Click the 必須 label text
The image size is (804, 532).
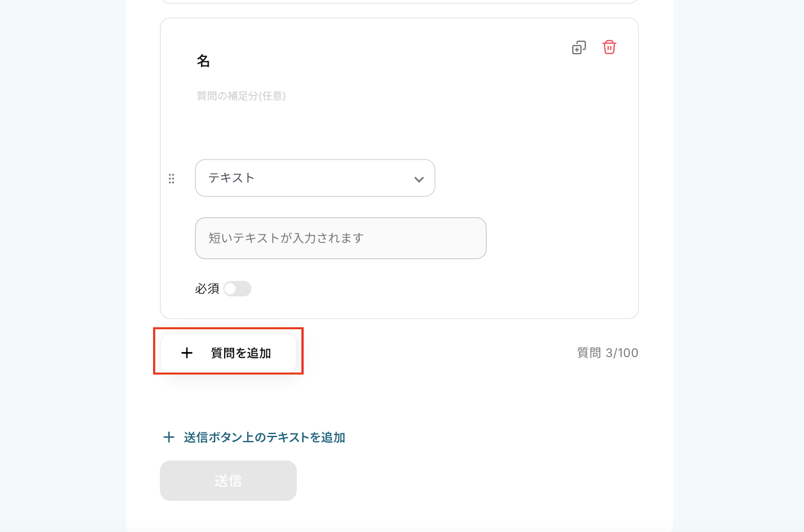coord(207,289)
